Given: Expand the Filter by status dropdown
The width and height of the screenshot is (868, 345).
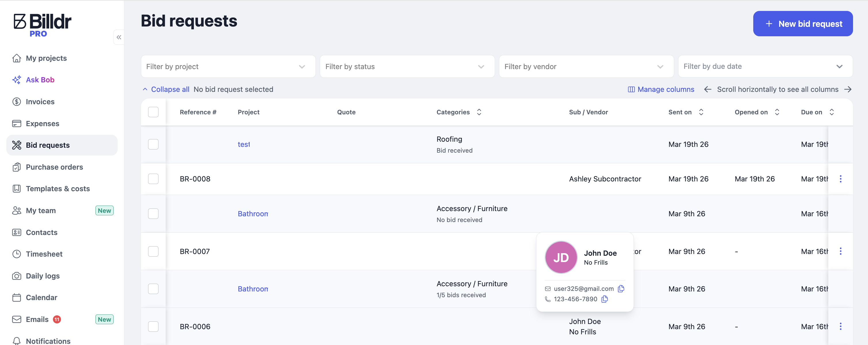Looking at the screenshot, I should coord(407,67).
